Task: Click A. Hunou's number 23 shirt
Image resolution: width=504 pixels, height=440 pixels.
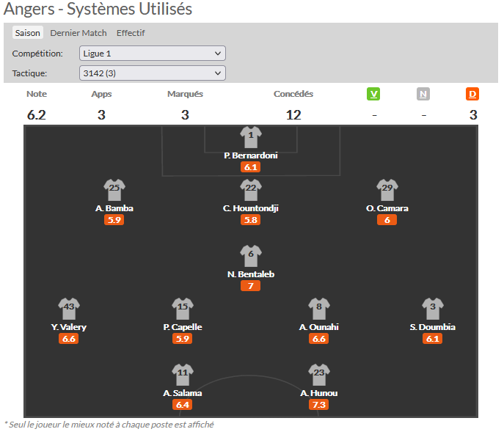Action: 319,374
